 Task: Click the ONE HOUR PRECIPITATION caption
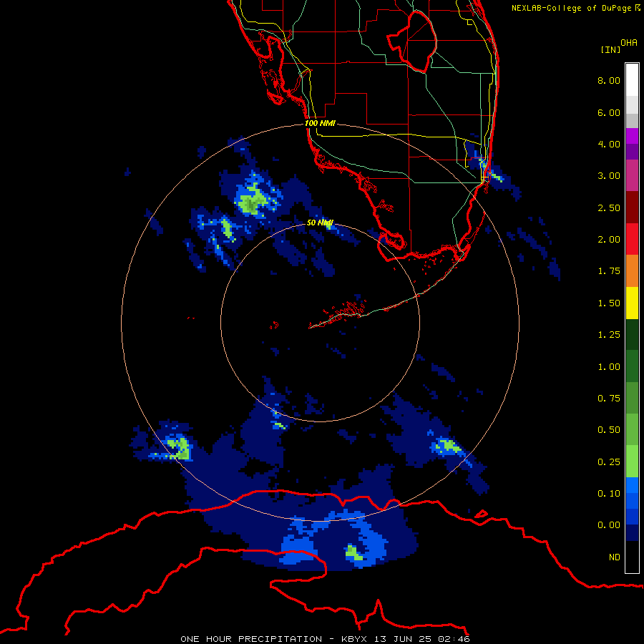point(251,639)
